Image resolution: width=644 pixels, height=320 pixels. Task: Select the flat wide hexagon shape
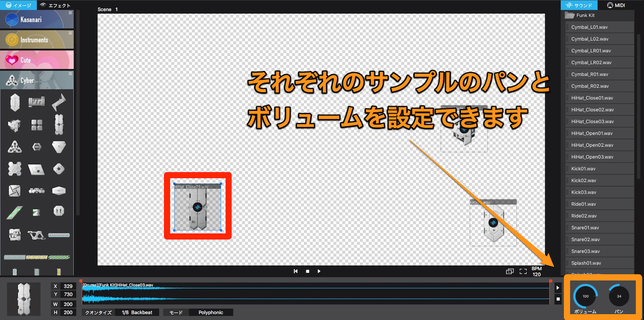pos(59,190)
